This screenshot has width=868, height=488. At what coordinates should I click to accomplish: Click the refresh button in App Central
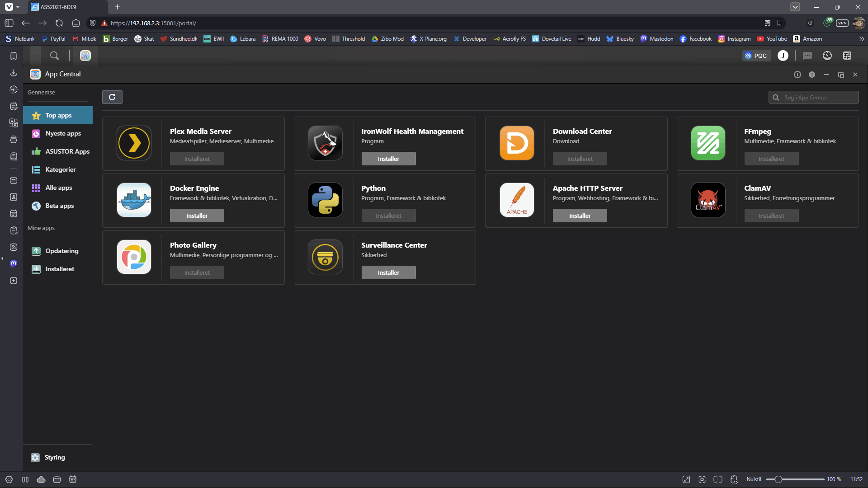(112, 97)
